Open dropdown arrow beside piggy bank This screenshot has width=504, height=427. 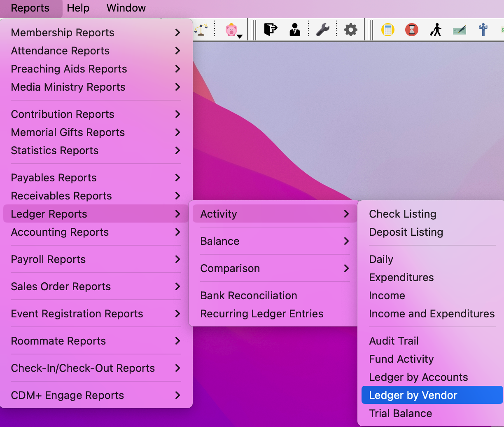[240, 36]
